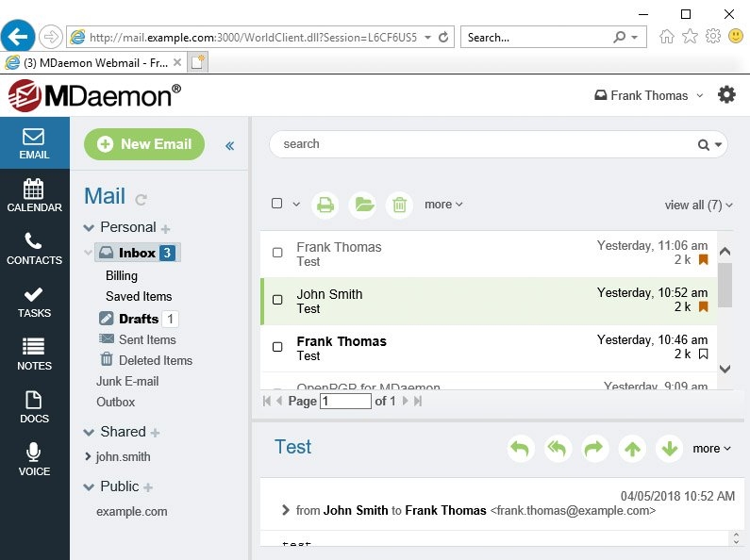
Task: Check the select-all messages checkbox
Action: [276, 203]
